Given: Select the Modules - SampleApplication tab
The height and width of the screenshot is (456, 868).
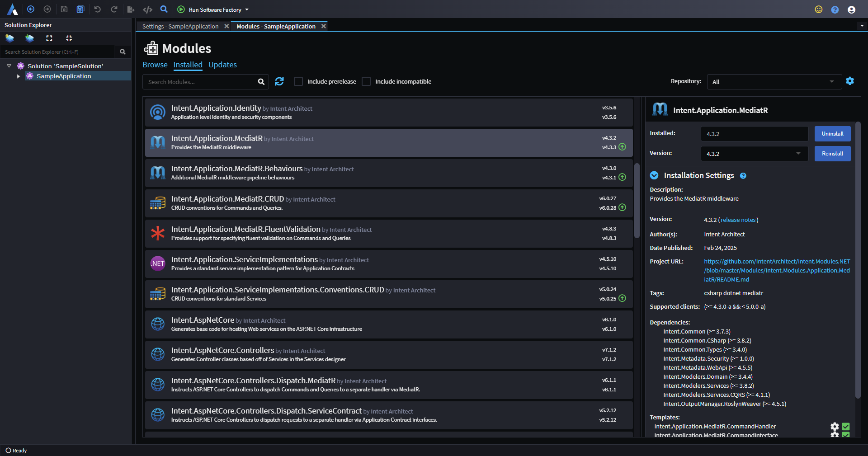Looking at the screenshot, I should (276, 26).
